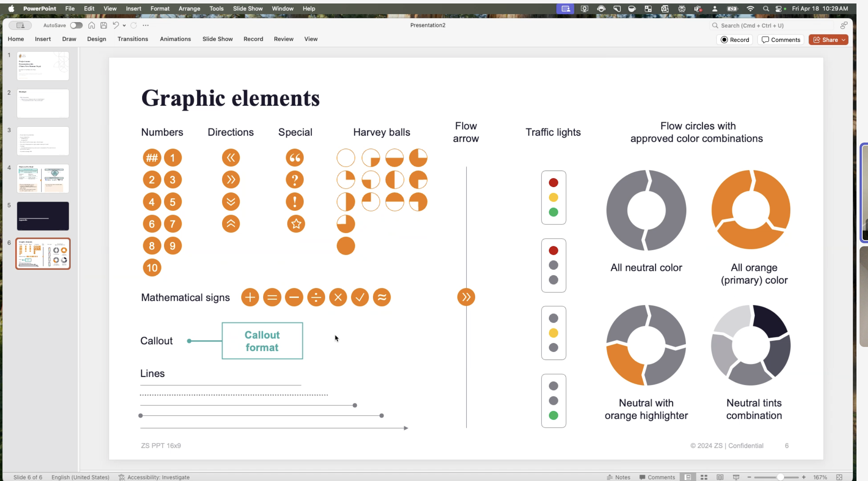The height and width of the screenshot is (481, 868).
Task: Toggle the AutoSave switch
Action: pos(76,25)
